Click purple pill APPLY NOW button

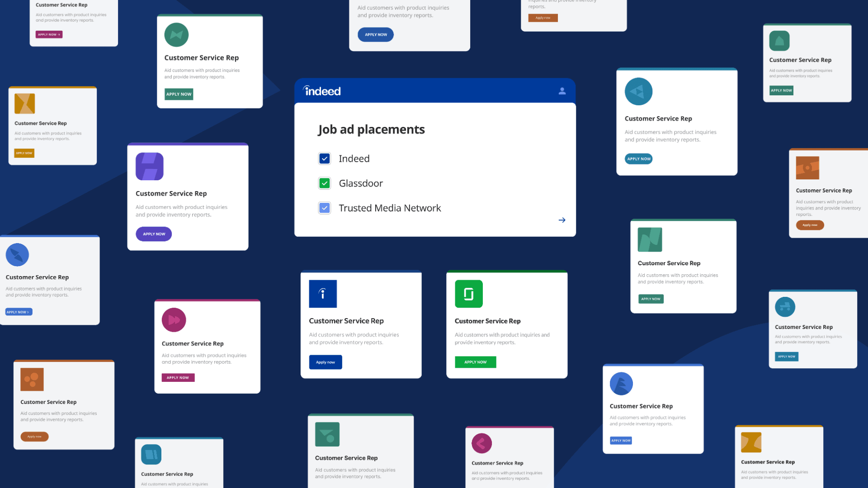(154, 234)
